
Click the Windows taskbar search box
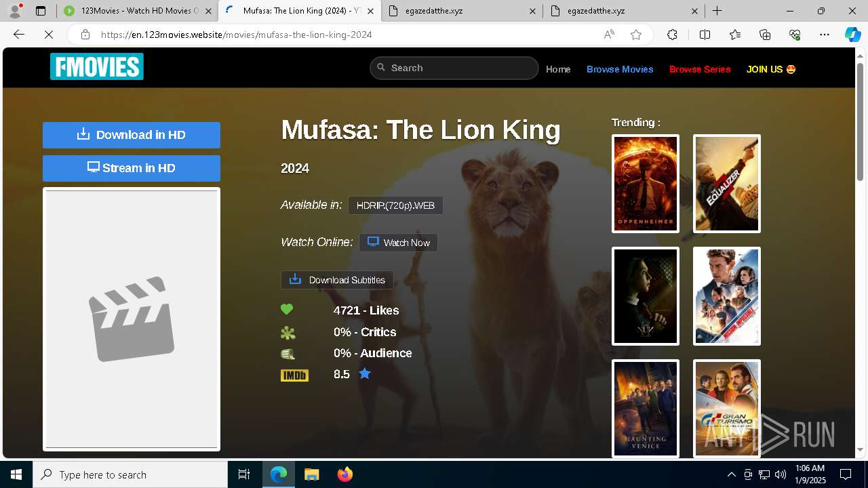point(130,474)
